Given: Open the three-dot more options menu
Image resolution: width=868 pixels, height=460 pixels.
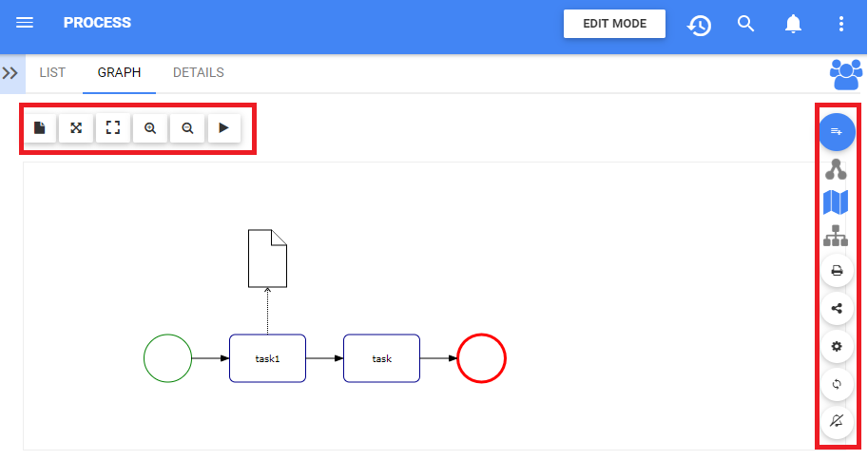Looking at the screenshot, I should (840, 24).
